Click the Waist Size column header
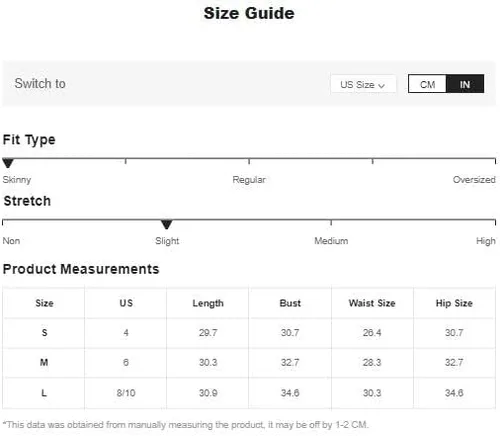 [x=372, y=303]
